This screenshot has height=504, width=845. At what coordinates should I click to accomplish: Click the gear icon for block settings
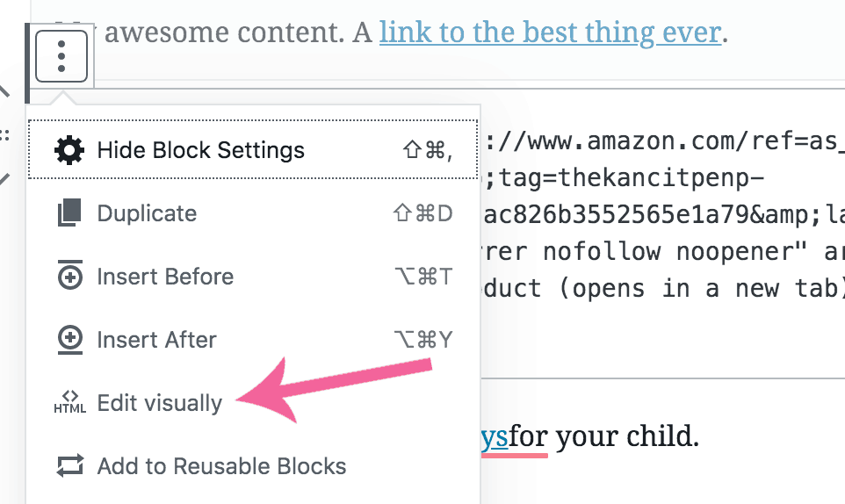(69, 150)
